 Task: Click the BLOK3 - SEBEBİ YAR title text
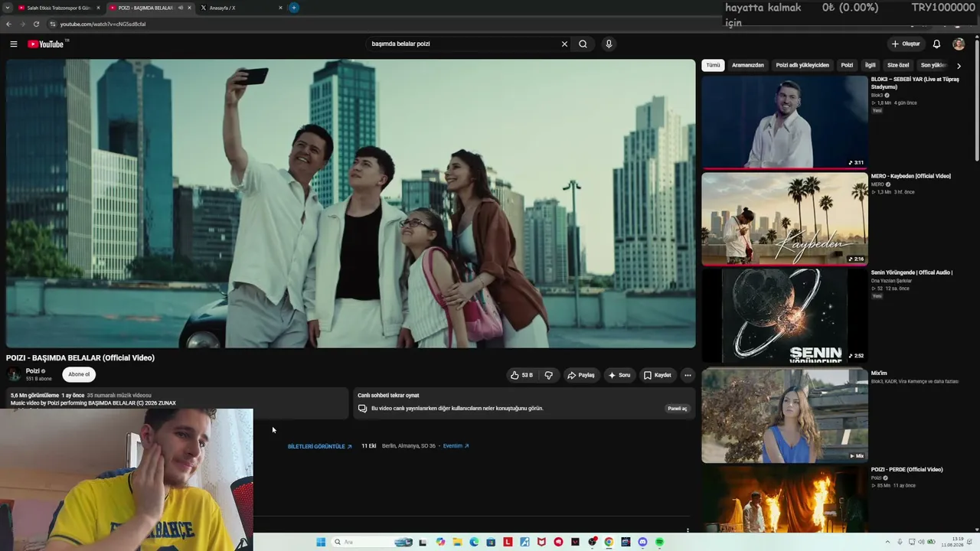(915, 83)
